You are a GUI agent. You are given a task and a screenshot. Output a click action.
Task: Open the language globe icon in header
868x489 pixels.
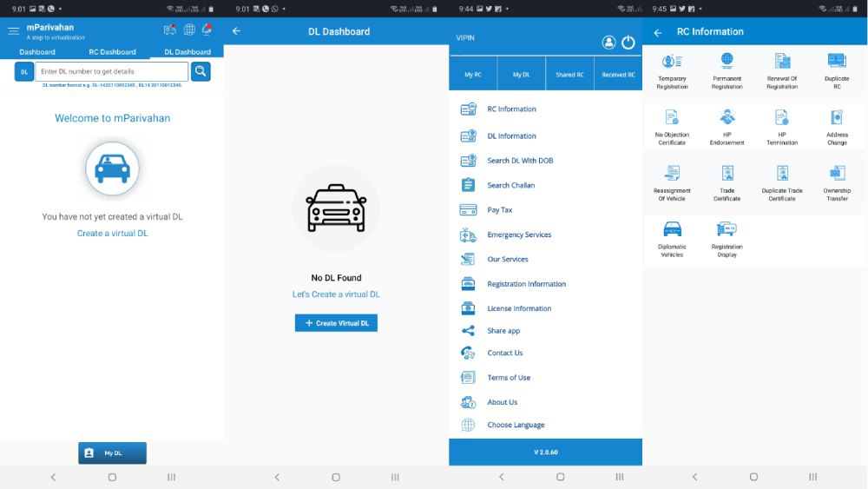click(189, 30)
